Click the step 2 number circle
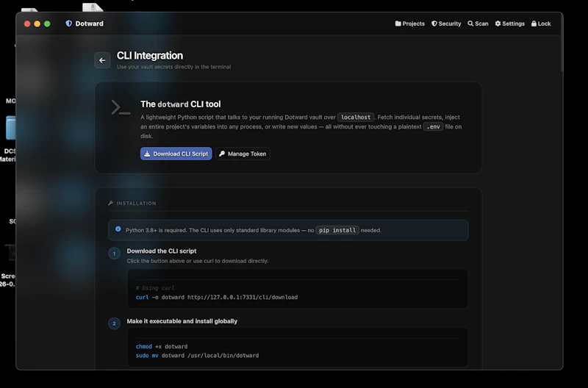Viewport: 588px width, 388px height. [115, 323]
